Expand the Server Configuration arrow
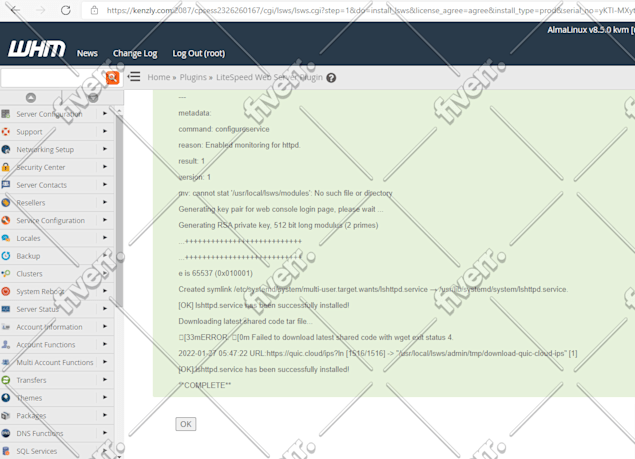The width and height of the screenshot is (635, 459). pos(105,113)
